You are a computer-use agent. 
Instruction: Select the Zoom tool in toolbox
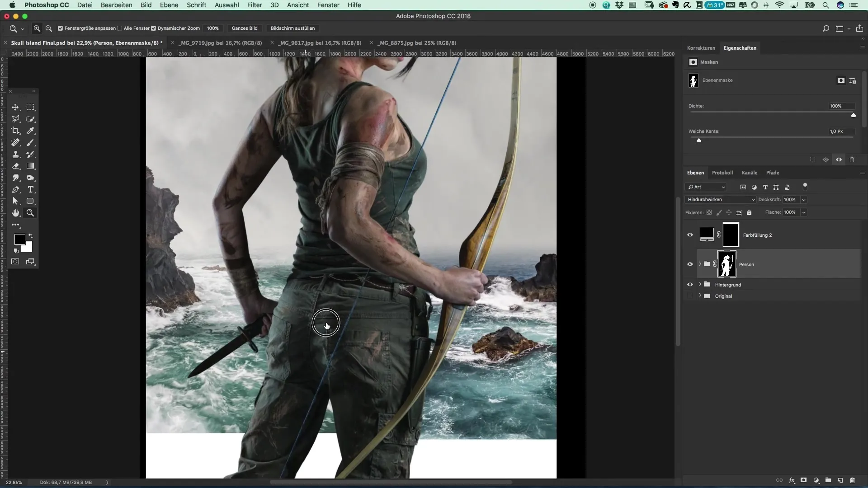point(30,213)
